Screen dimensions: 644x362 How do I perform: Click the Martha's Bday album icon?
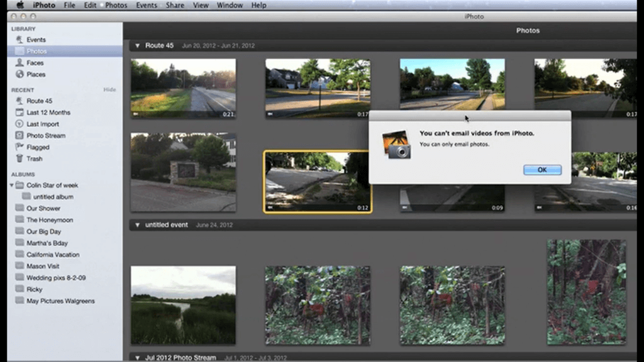pyautogui.click(x=19, y=243)
